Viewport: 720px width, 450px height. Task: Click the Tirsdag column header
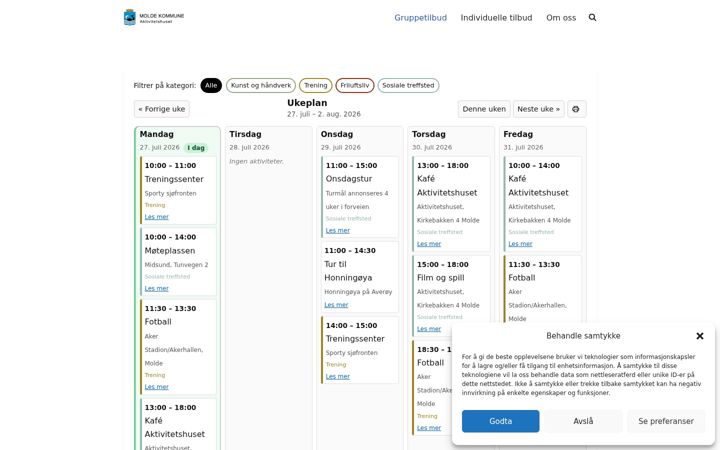click(245, 134)
